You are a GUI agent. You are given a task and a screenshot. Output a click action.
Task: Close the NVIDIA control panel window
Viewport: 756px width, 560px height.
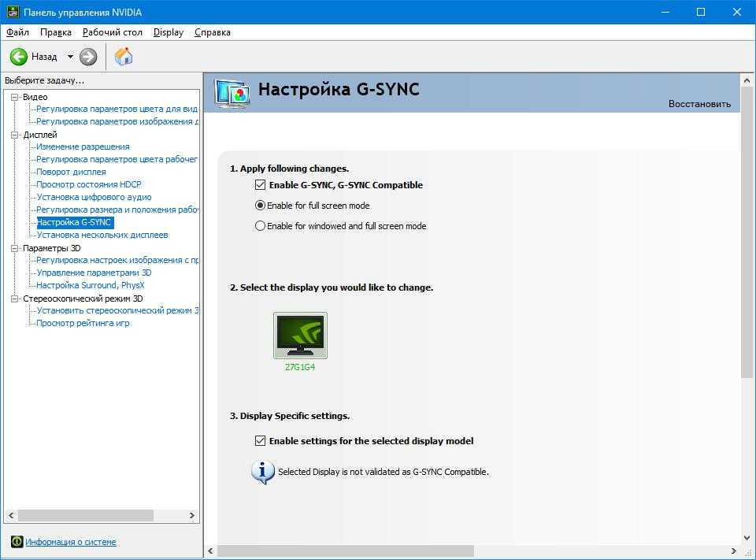pos(737,12)
